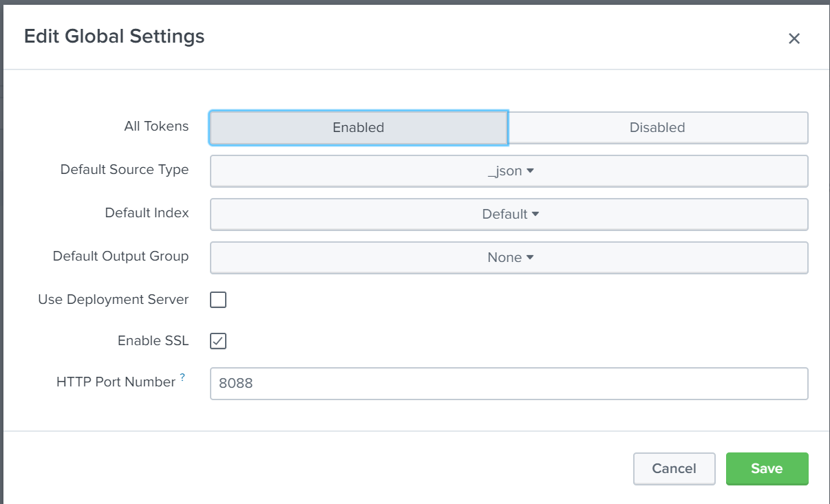This screenshot has height=504, width=830.
Task: Uncheck the Enable SSL checkbox
Action: tap(217, 341)
